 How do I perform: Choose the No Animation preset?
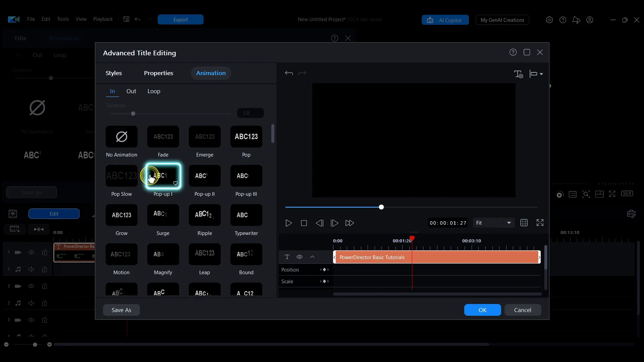[x=121, y=137]
